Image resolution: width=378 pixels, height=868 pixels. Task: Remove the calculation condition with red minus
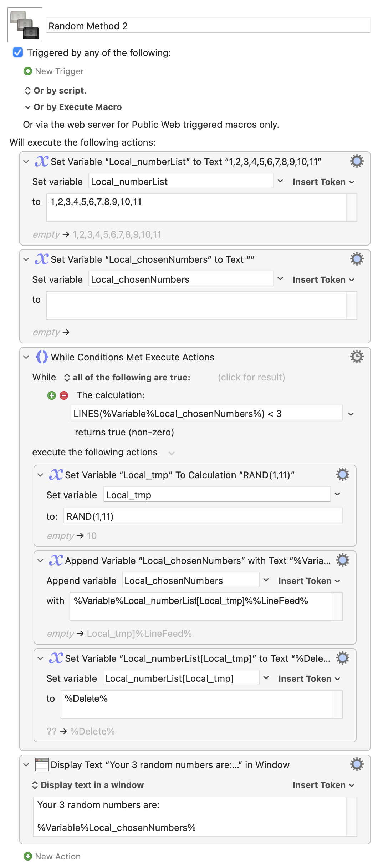pyautogui.click(x=64, y=395)
